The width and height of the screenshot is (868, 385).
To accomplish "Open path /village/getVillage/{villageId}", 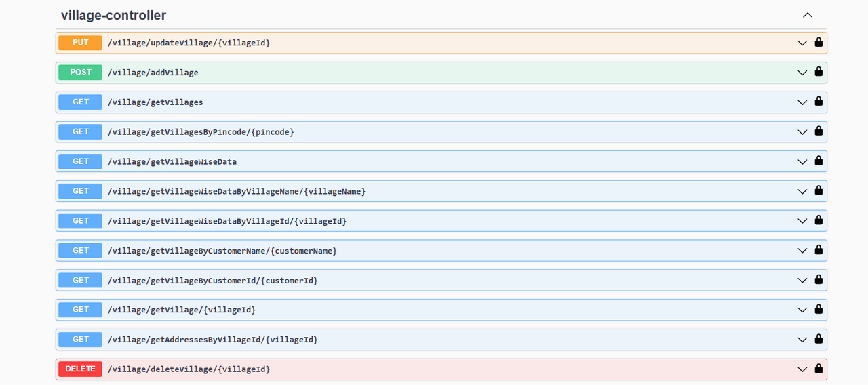I will click(x=182, y=310).
